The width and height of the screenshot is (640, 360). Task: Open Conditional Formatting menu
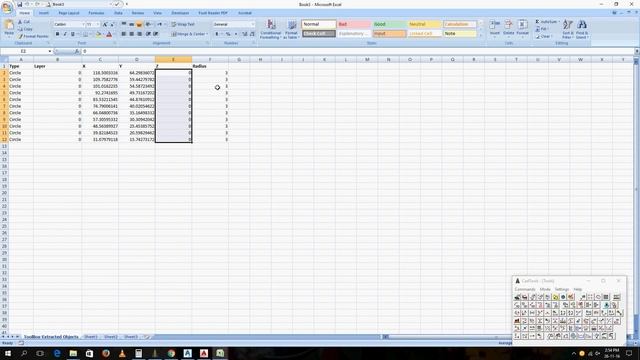(271, 29)
